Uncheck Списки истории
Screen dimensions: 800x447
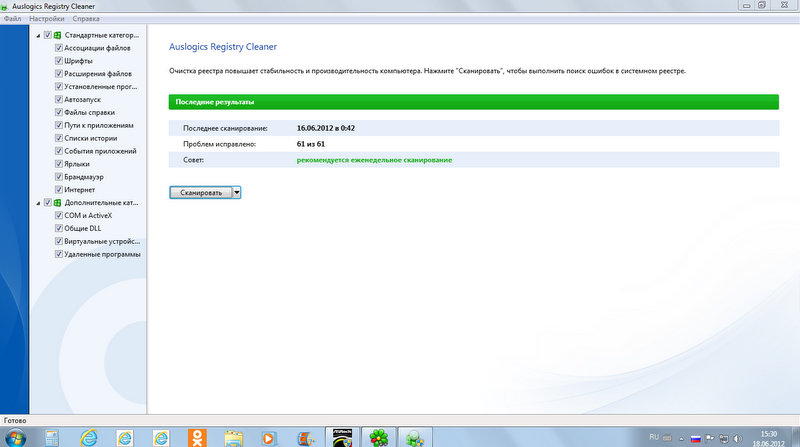click(x=59, y=138)
